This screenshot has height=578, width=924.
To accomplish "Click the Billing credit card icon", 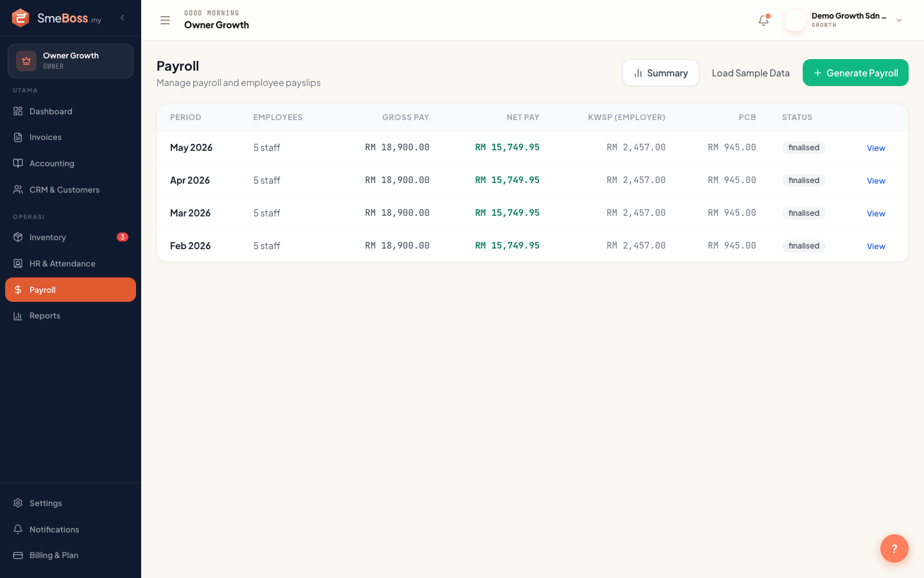I will click(18, 556).
